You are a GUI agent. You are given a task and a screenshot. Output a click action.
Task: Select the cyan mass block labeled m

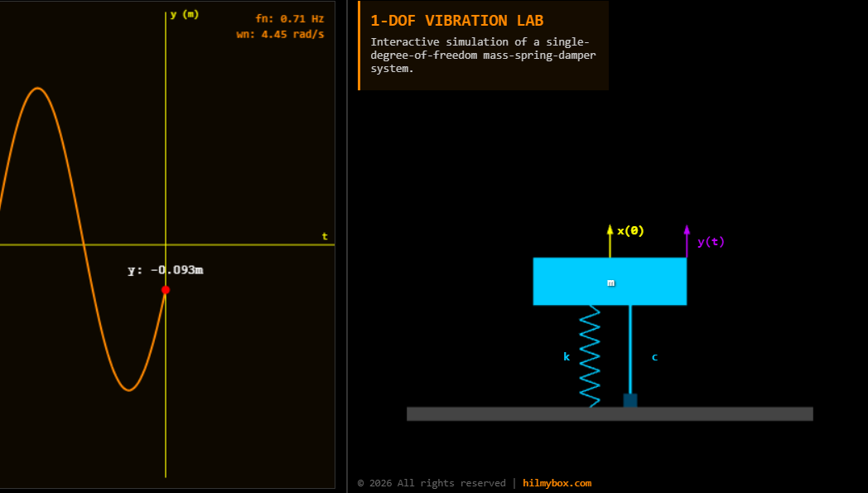pyautogui.click(x=610, y=282)
